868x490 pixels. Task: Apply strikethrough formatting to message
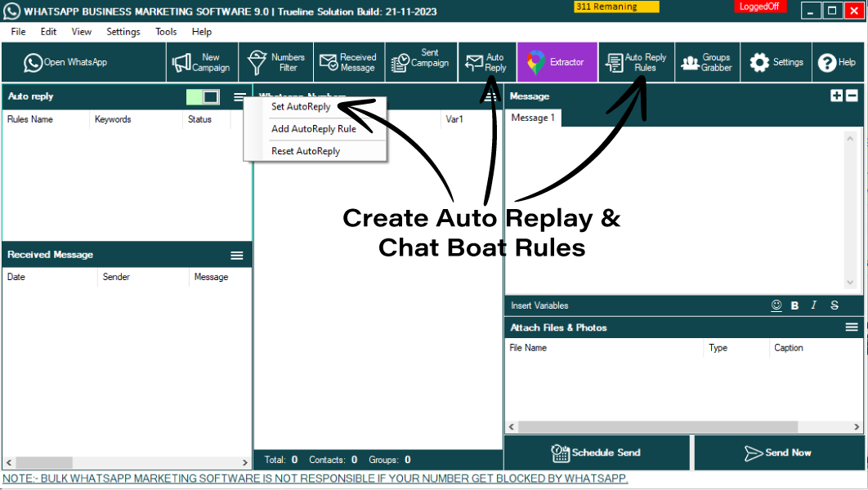click(834, 305)
